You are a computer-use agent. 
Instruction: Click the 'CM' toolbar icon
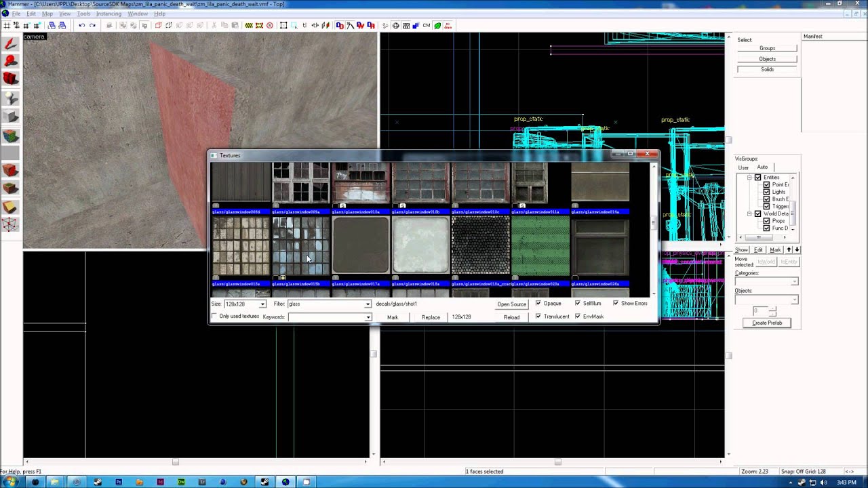[x=427, y=26]
